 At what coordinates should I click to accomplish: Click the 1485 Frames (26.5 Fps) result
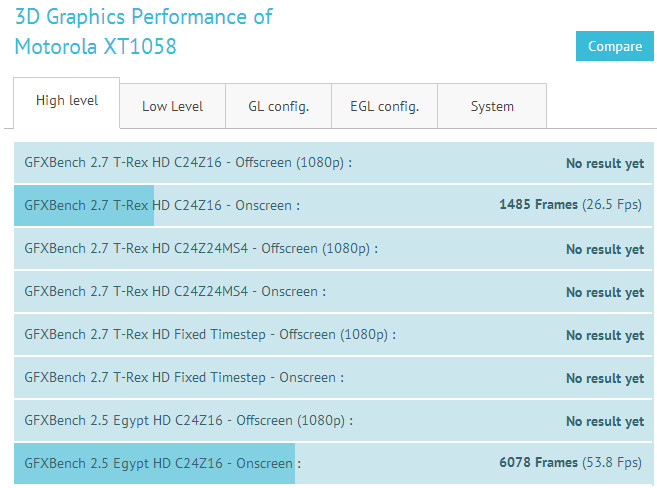pos(570,204)
